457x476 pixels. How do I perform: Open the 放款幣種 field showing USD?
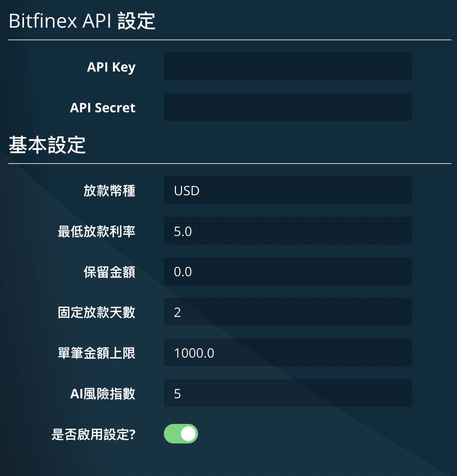tap(288, 190)
